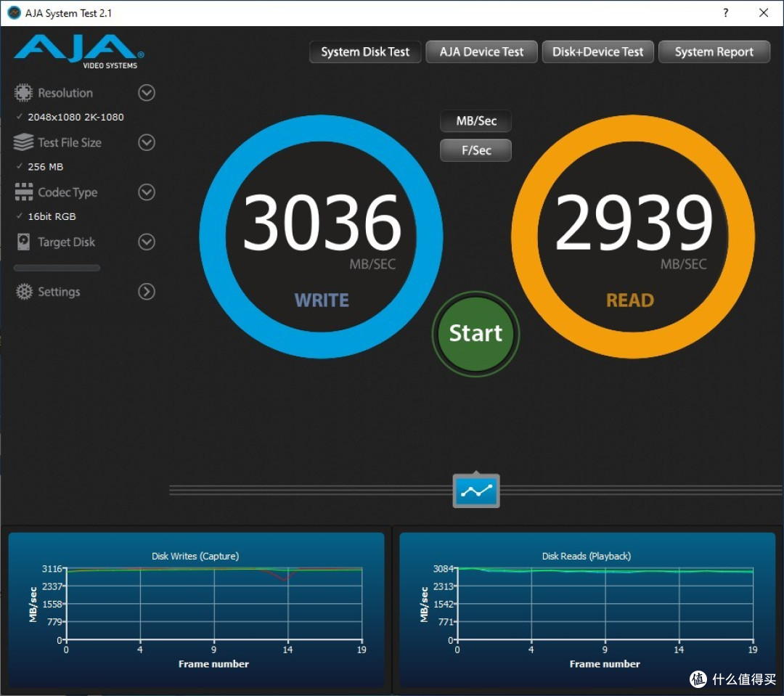
Task: Switch to Disk+Device Test tab
Action: point(598,52)
